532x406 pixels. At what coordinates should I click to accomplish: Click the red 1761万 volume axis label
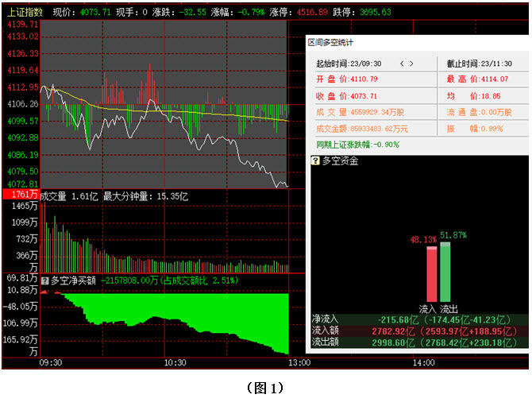[20, 195]
